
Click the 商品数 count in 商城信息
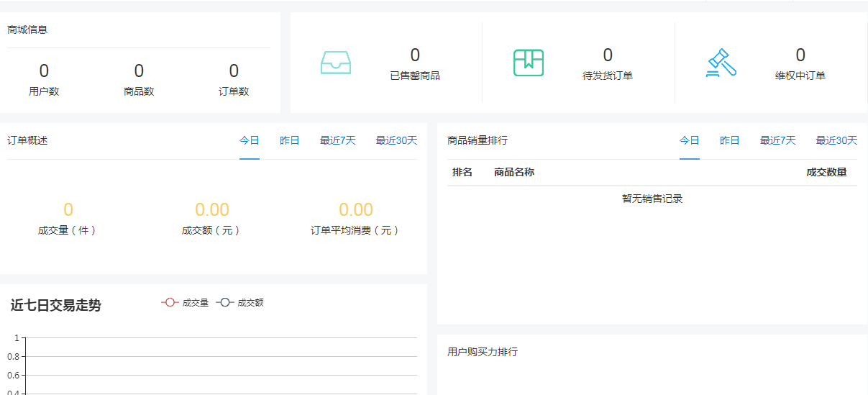139,71
